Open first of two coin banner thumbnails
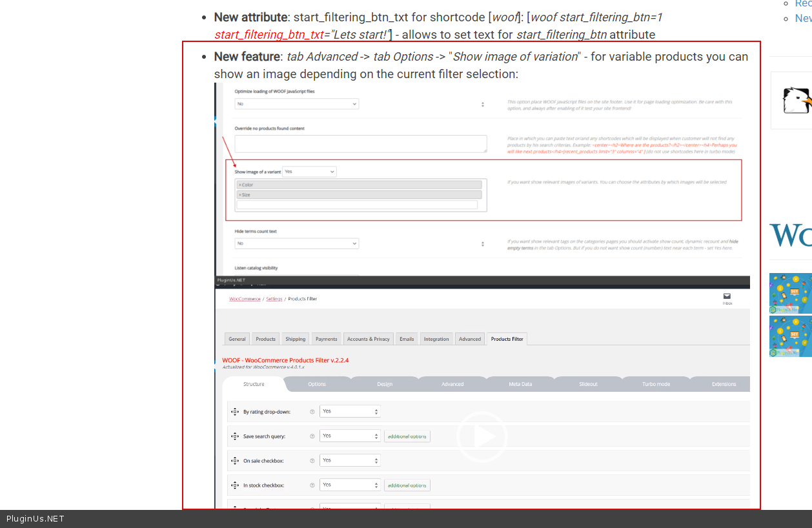812x528 pixels. 791,293
